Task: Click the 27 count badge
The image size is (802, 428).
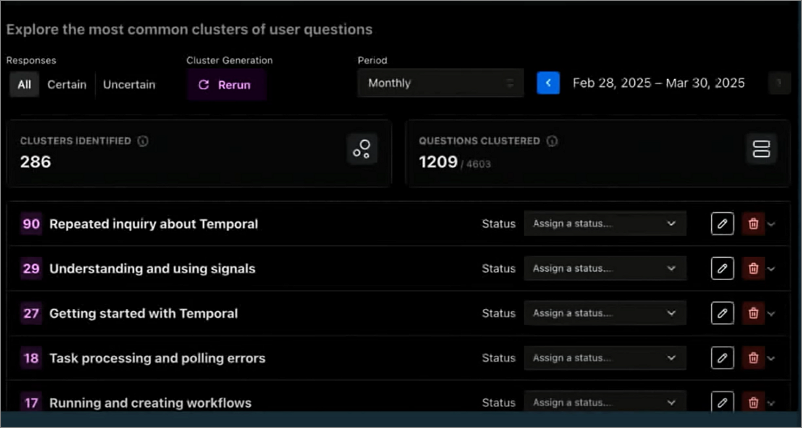Action: click(31, 313)
